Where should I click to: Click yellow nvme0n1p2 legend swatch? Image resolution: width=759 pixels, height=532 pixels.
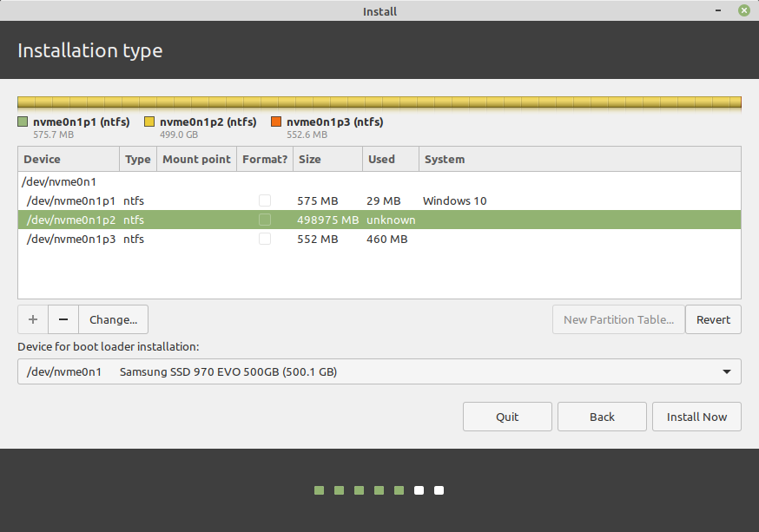pos(149,122)
